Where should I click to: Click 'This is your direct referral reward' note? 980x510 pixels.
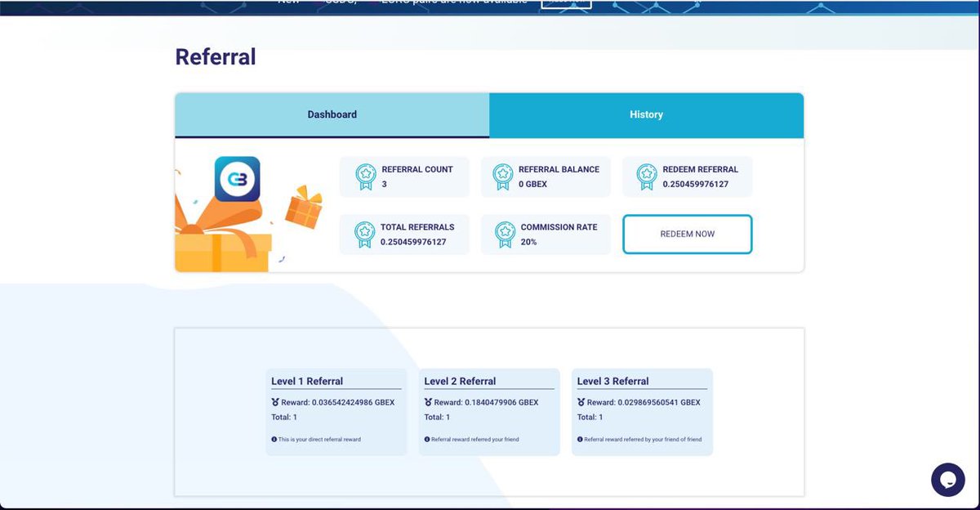tap(319, 439)
